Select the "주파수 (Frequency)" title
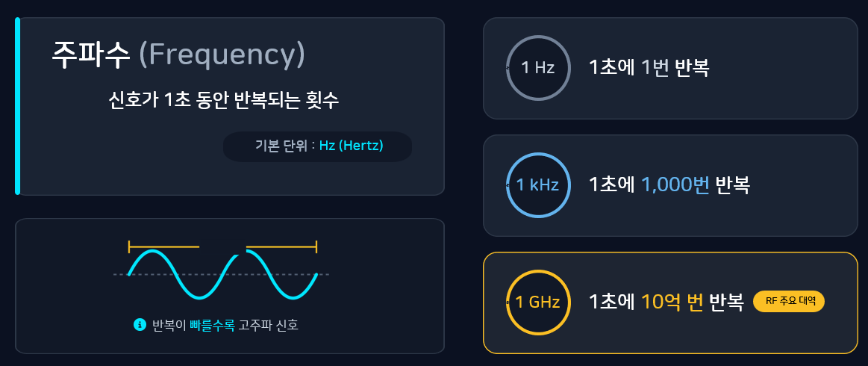Viewport: 868px width, 366px height. coord(178,55)
